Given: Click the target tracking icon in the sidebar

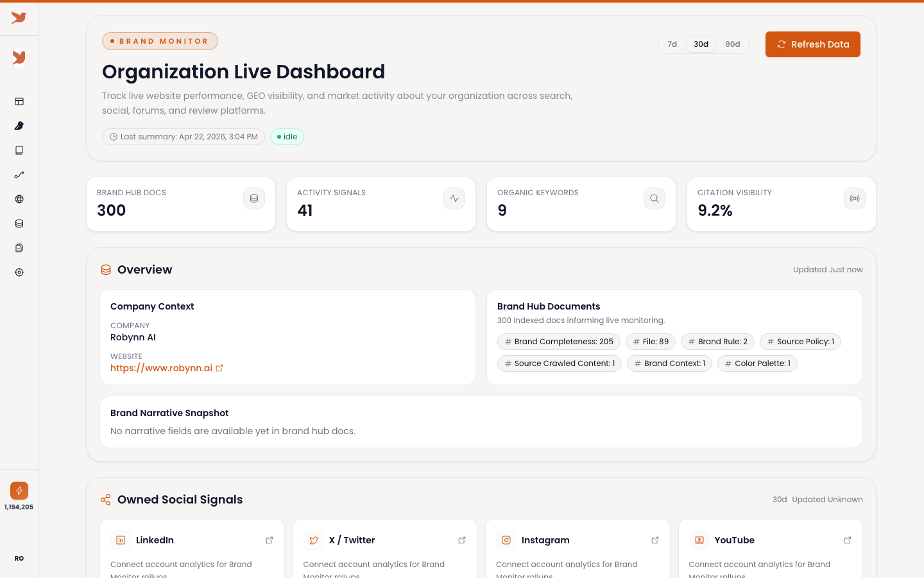Looking at the screenshot, I should (x=19, y=272).
